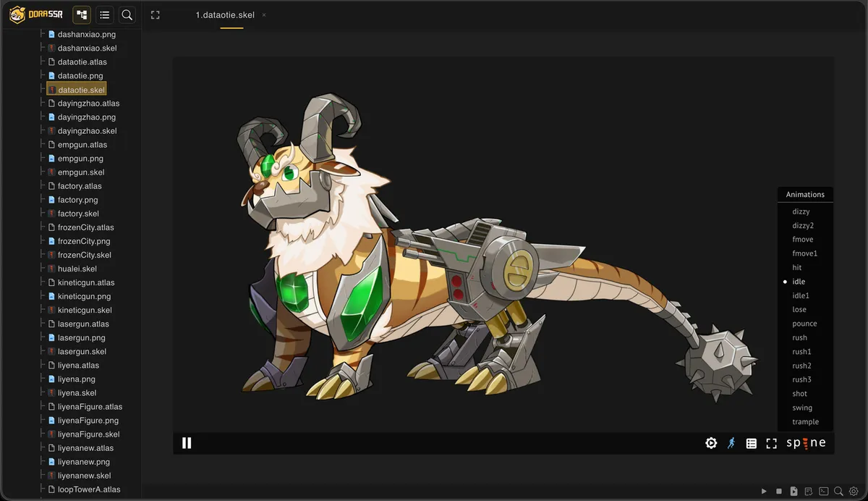
Task: Open dayingzhao.skel file
Action: pos(87,130)
